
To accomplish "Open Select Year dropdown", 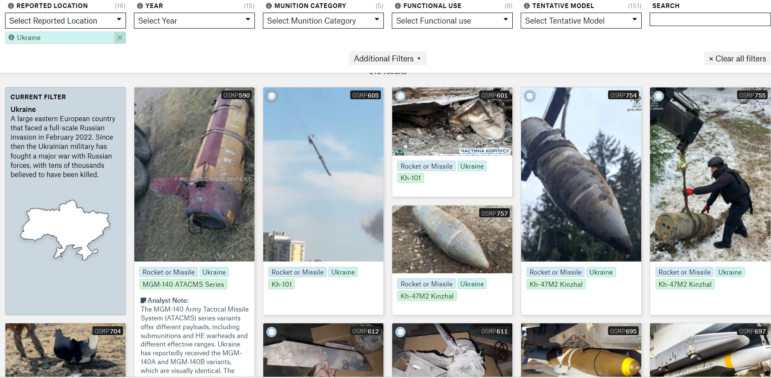I will coord(194,21).
